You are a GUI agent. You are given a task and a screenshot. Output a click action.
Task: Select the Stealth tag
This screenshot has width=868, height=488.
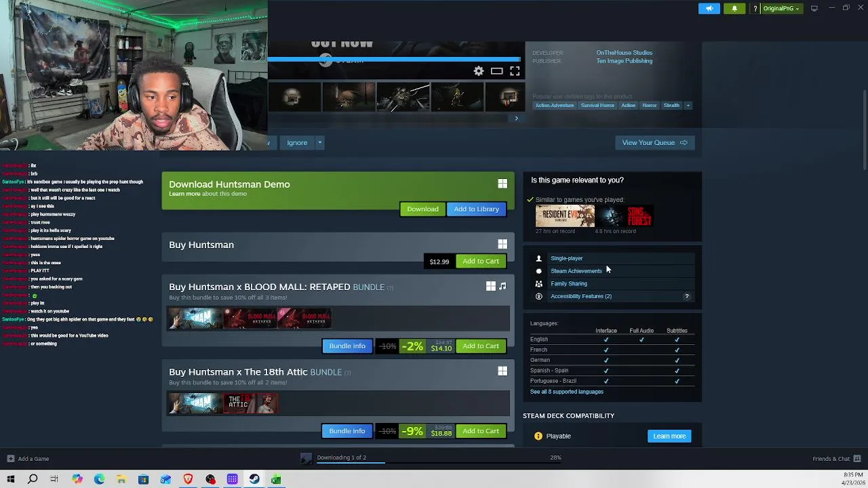click(x=671, y=106)
